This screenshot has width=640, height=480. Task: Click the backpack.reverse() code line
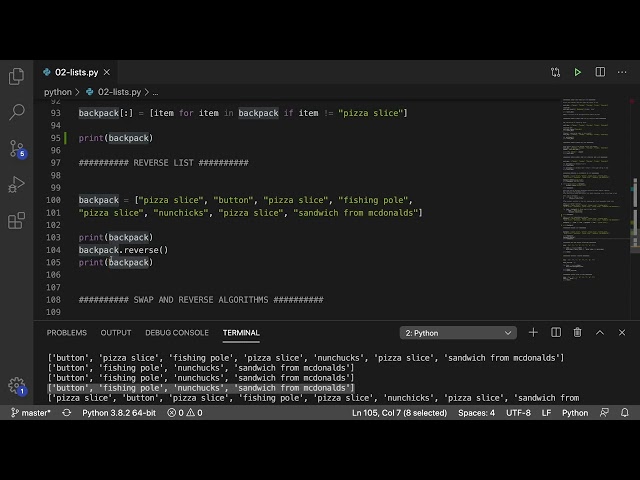click(x=123, y=250)
